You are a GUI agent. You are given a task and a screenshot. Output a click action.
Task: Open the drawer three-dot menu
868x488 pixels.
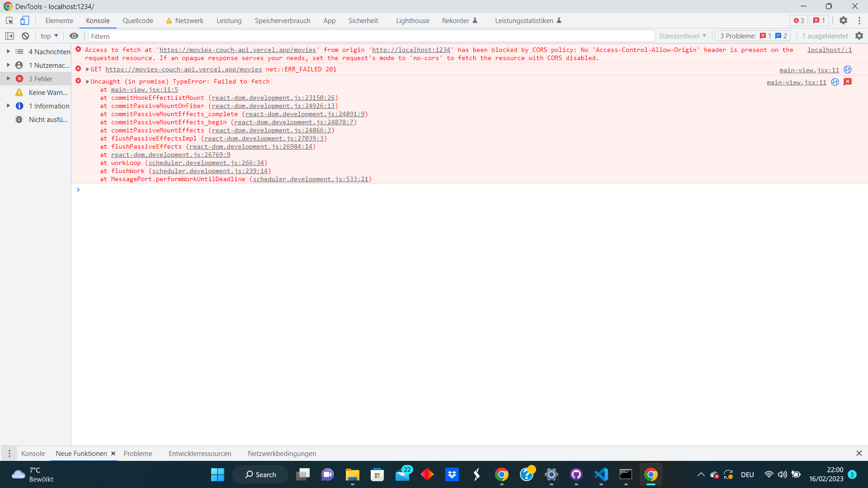9,454
